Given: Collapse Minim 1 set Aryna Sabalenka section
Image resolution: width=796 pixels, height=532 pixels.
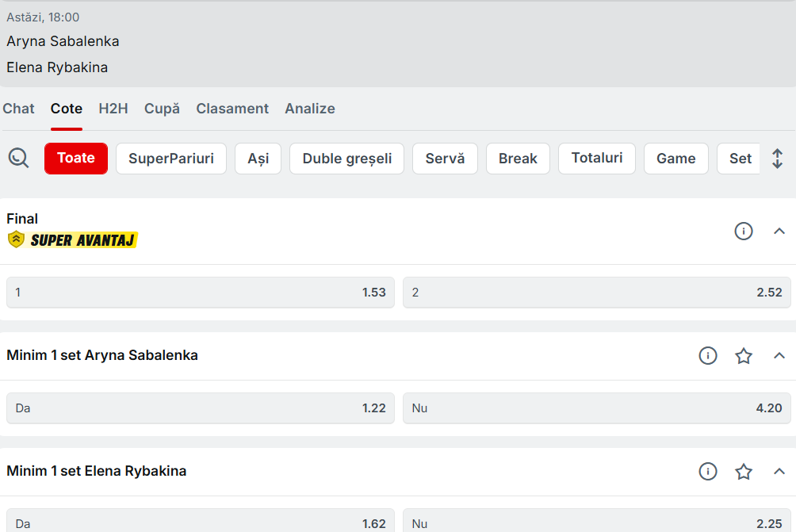Looking at the screenshot, I should [779, 356].
